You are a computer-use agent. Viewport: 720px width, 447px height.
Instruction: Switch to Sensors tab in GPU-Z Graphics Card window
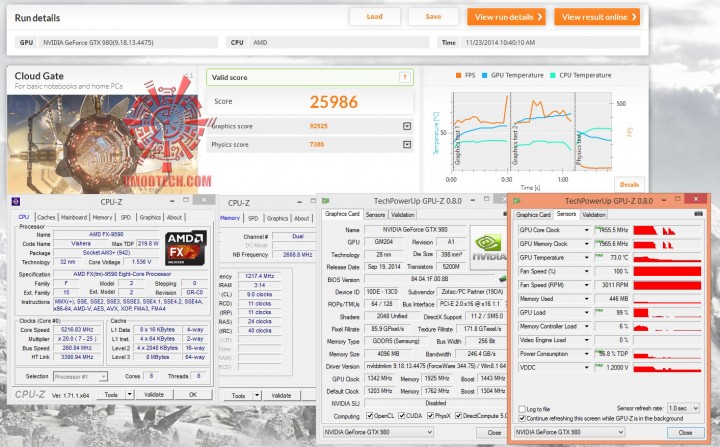coord(375,215)
